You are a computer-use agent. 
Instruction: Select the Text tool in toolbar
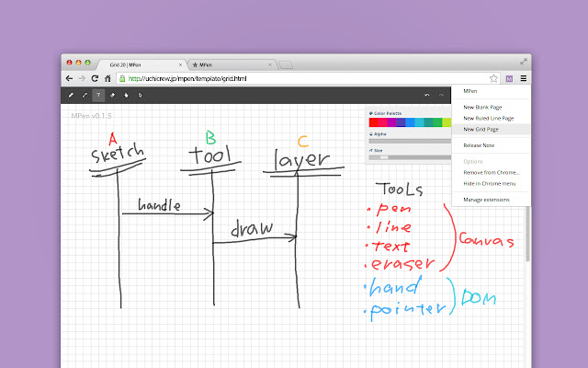click(98, 95)
